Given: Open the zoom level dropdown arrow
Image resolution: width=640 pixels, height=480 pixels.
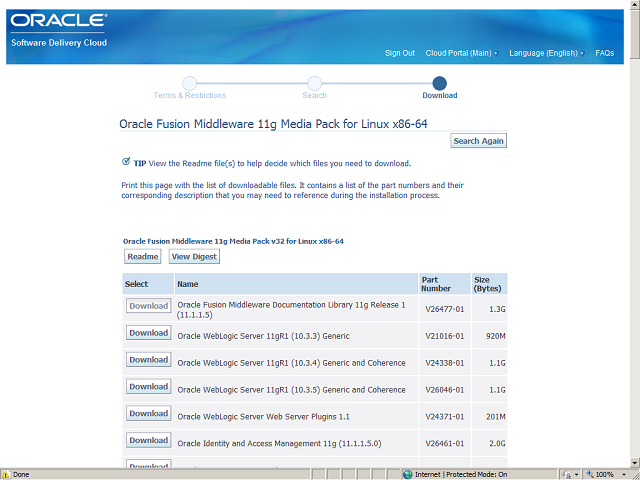Looking at the screenshot, I should [x=624, y=474].
